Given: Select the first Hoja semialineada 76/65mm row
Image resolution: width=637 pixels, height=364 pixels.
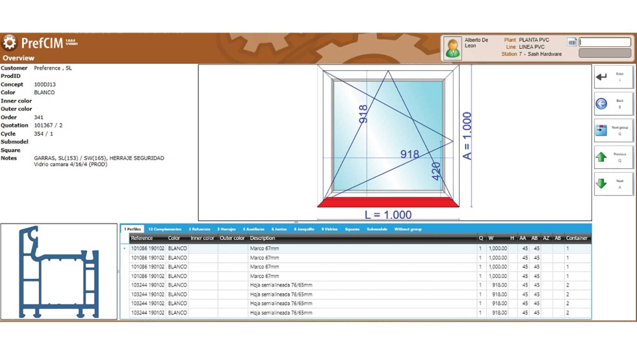Looking at the screenshot, I should tap(281, 285).
